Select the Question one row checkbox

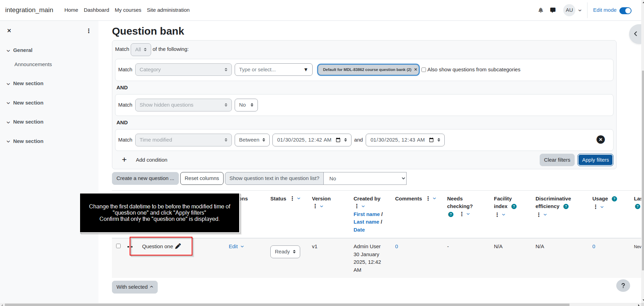click(x=118, y=246)
